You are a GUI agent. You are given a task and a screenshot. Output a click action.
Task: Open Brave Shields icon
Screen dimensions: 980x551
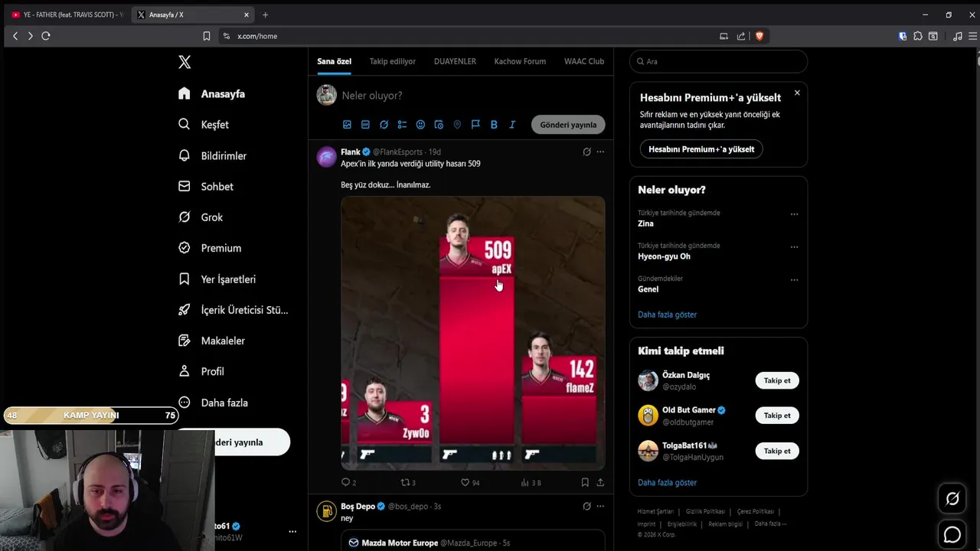tap(759, 36)
